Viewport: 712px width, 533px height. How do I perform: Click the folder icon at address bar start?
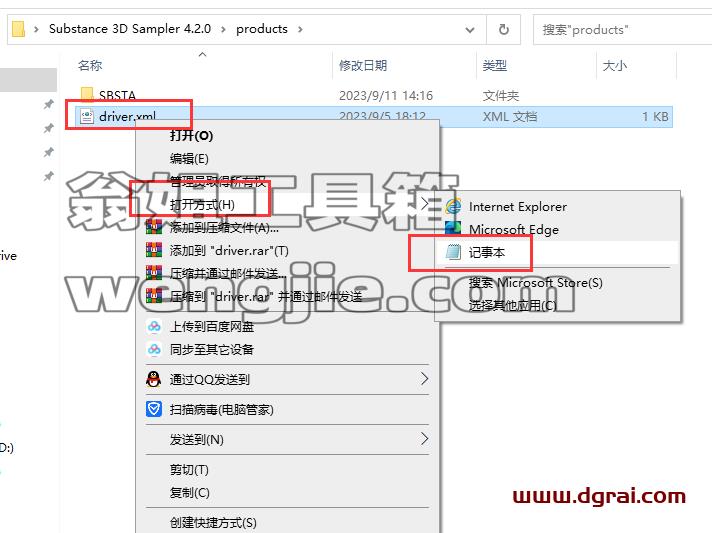[18, 29]
